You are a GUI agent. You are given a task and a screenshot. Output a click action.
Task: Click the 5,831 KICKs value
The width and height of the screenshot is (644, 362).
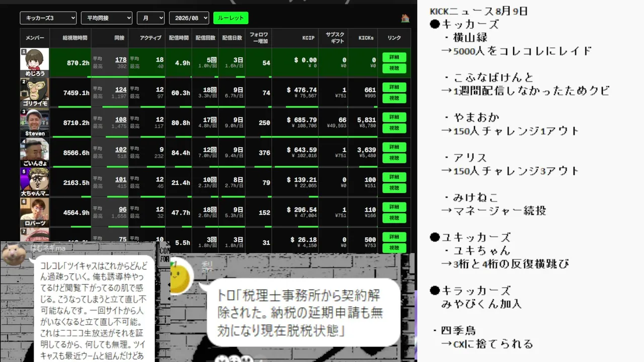(367, 120)
